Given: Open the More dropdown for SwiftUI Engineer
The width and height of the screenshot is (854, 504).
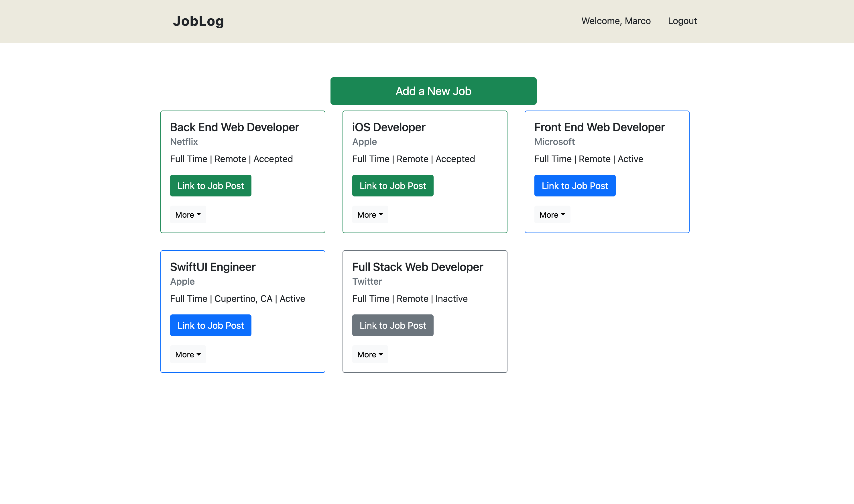Looking at the screenshot, I should [x=188, y=354].
